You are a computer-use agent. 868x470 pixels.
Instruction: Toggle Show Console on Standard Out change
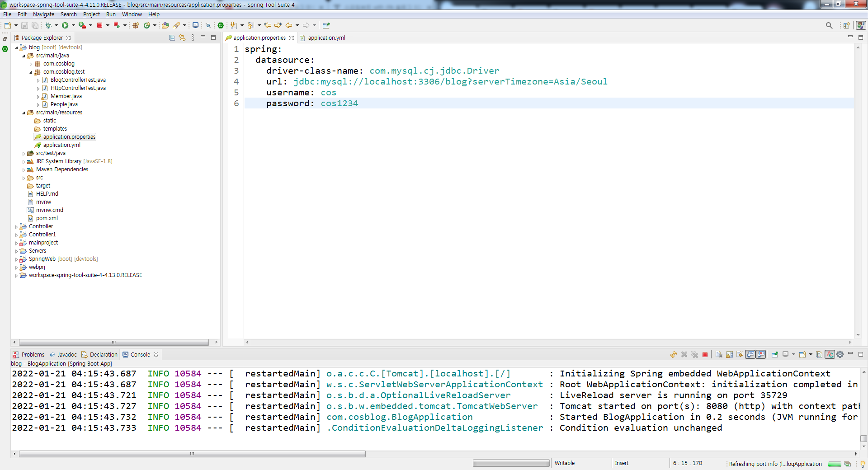coord(750,354)
